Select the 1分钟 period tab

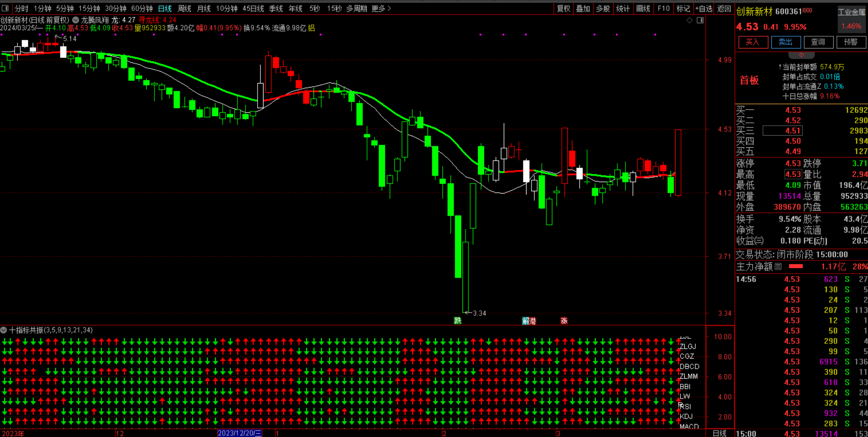click(x=43, y=8)
